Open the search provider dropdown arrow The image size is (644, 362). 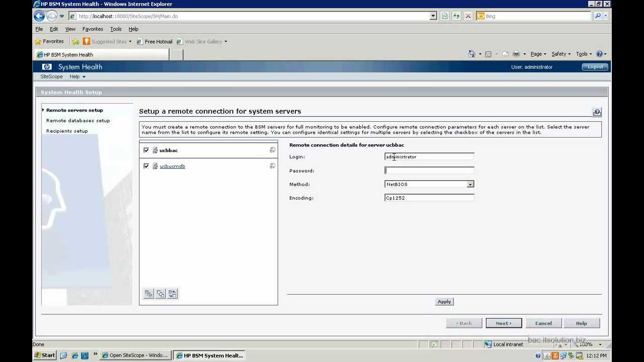tap(606, 16)
